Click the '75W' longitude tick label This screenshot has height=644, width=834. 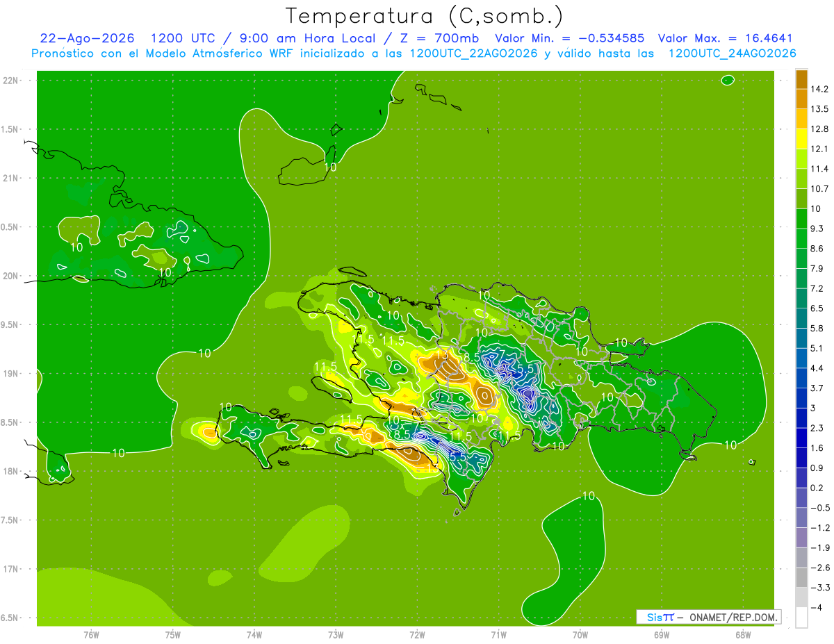173,634
